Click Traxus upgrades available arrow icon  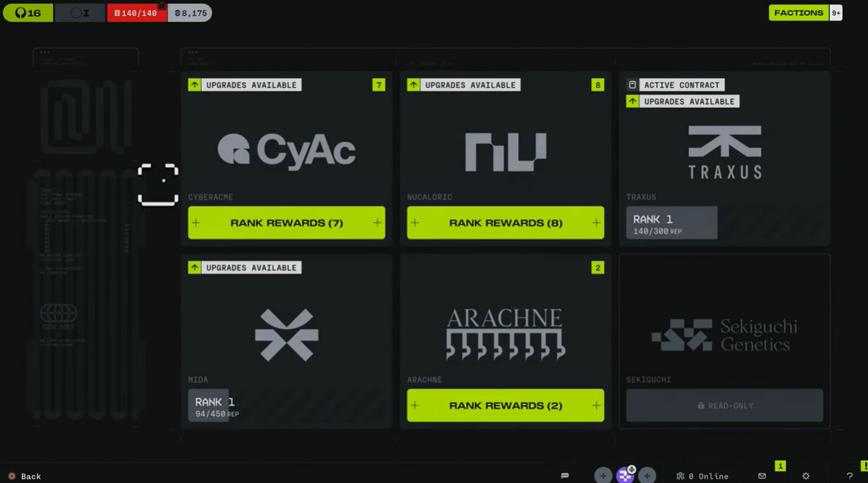[x=632, y=101]
